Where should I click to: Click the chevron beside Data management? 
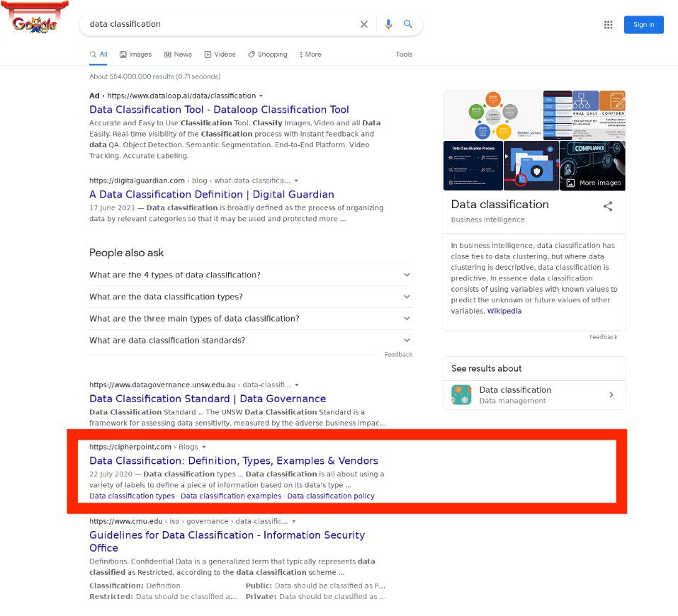point(611,394)
